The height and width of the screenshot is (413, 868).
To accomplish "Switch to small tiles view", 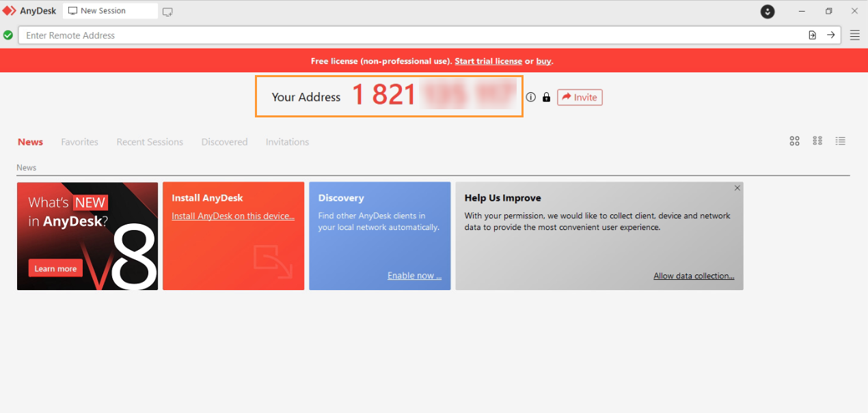I will 817,141.
